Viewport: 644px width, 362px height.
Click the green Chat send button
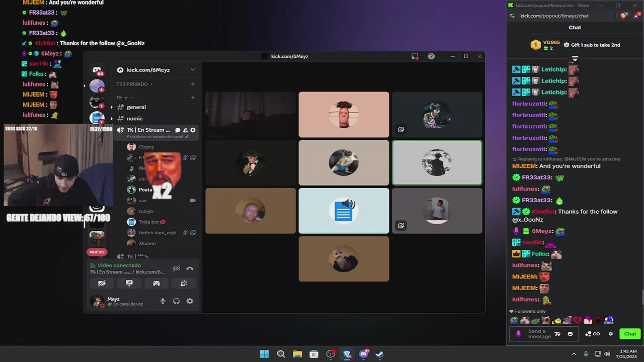pos(630,334)
